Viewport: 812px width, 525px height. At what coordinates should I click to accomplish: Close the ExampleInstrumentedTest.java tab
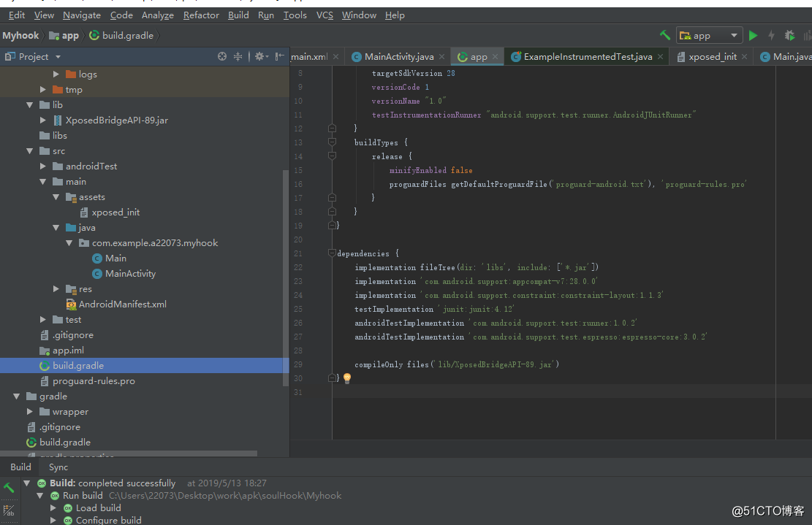tap(660, 57)
